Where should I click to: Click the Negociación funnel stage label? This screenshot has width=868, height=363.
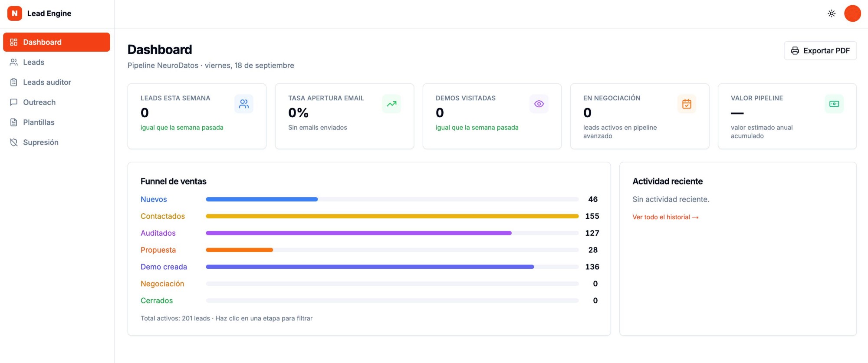162,284
